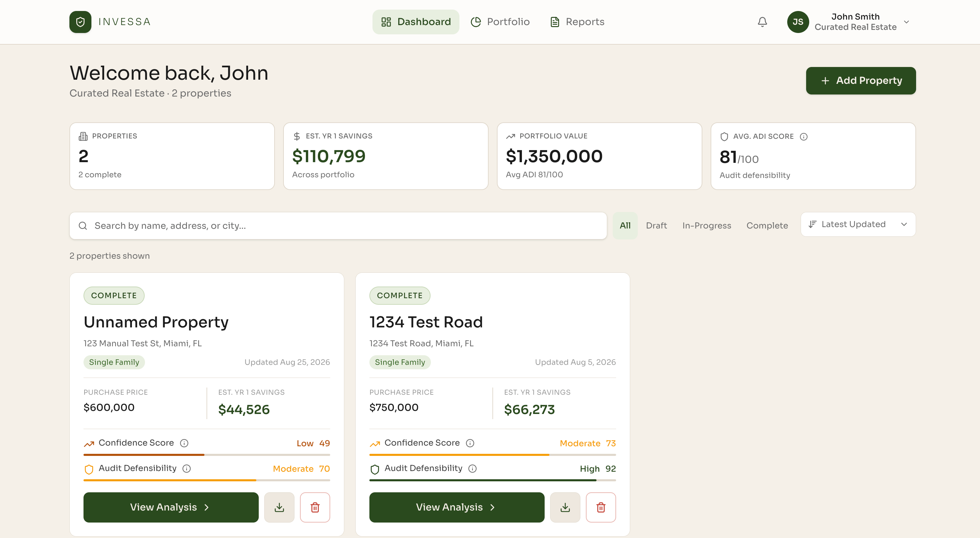Click Audit Defensibility progress bar on 1234 Test Road
Image resolution: width=980 pixels, height=538 pixels.
click(x=492, y=480)
